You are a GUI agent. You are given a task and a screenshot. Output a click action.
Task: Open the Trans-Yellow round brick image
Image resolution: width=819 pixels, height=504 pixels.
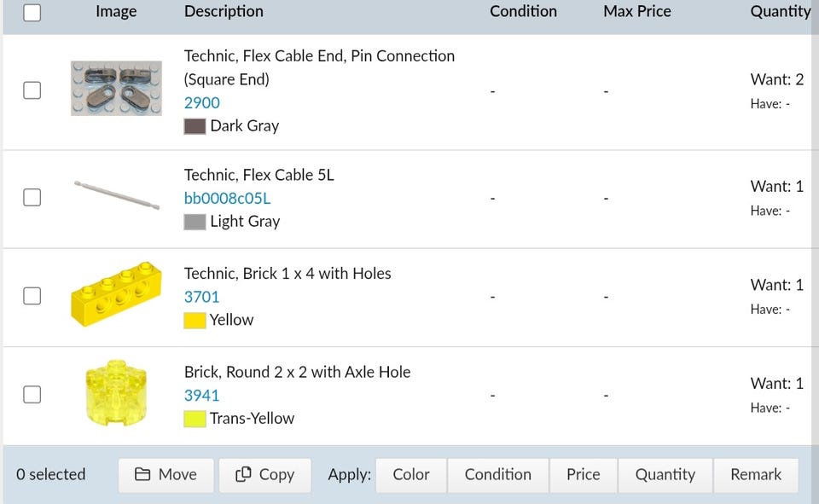(116, 393)
